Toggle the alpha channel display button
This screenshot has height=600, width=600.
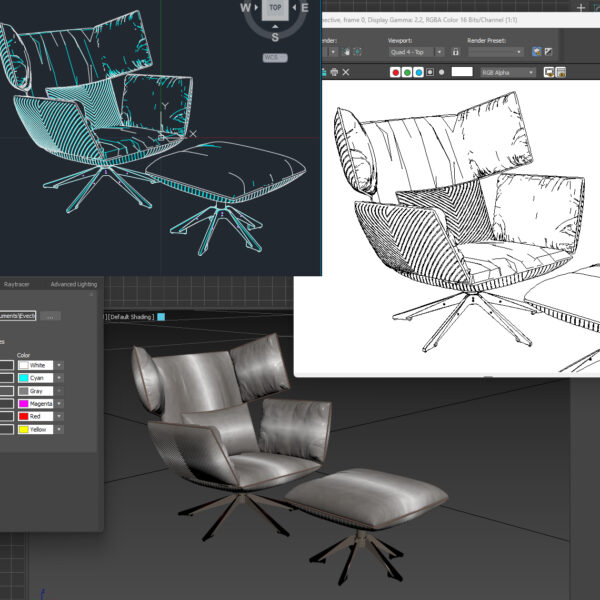[430, 72]
